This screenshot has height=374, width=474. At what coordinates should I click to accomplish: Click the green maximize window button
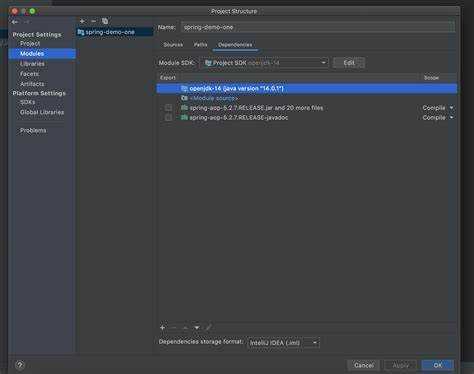point(32,11)
